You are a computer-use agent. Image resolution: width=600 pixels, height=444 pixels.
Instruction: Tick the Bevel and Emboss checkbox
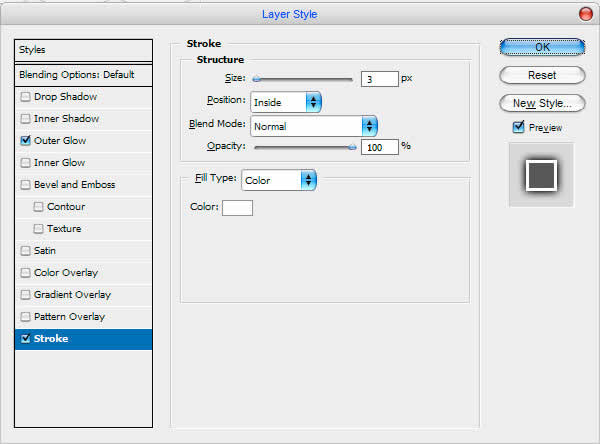25,185
